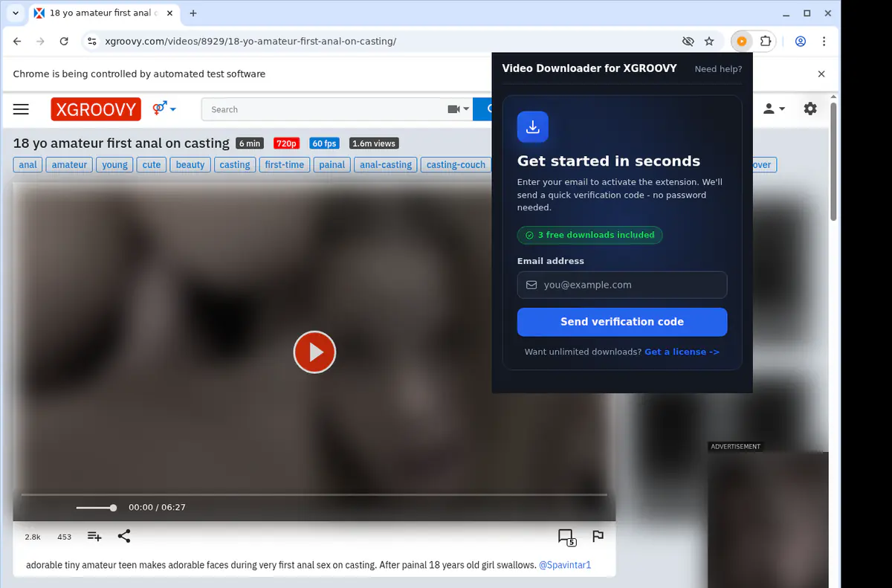Screen dimensions: 892x588
Task: Open the orientation gender selector dropdown
Action: (164, 109)
